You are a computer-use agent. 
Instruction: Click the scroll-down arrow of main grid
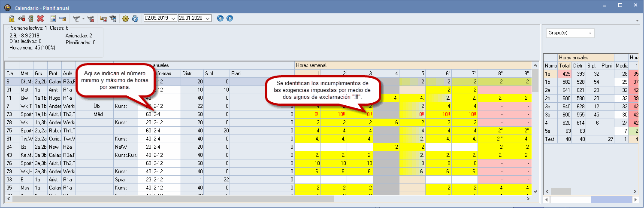535,191
